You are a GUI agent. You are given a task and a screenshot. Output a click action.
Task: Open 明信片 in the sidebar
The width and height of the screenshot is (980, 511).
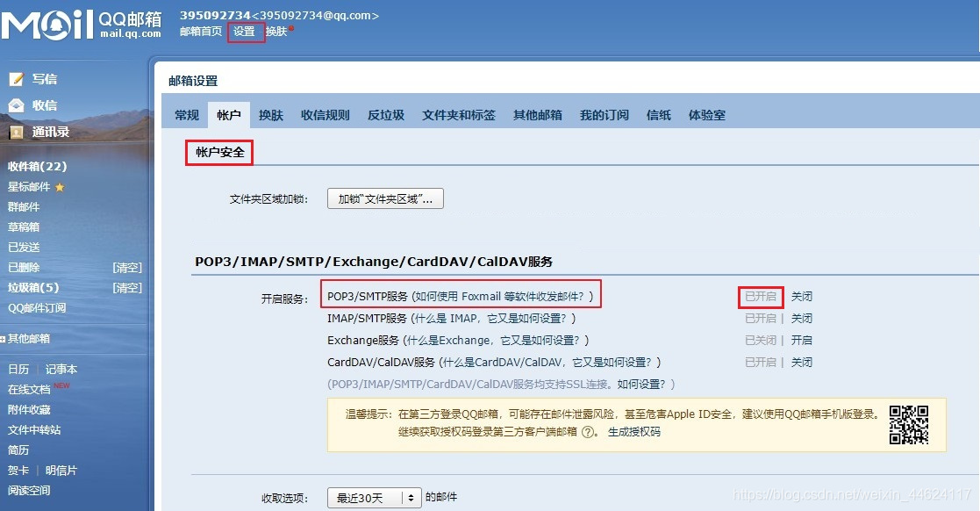pos(61,471)
